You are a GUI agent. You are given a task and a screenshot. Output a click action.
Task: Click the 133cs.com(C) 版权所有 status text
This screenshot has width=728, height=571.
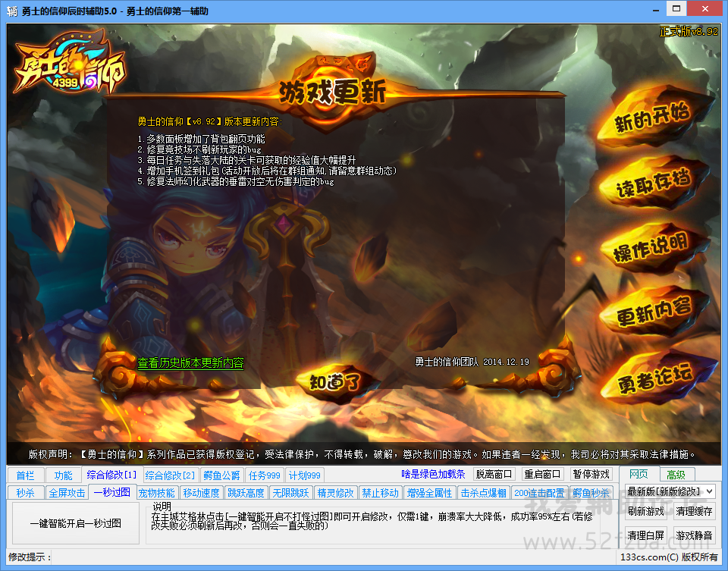point(669,557)
